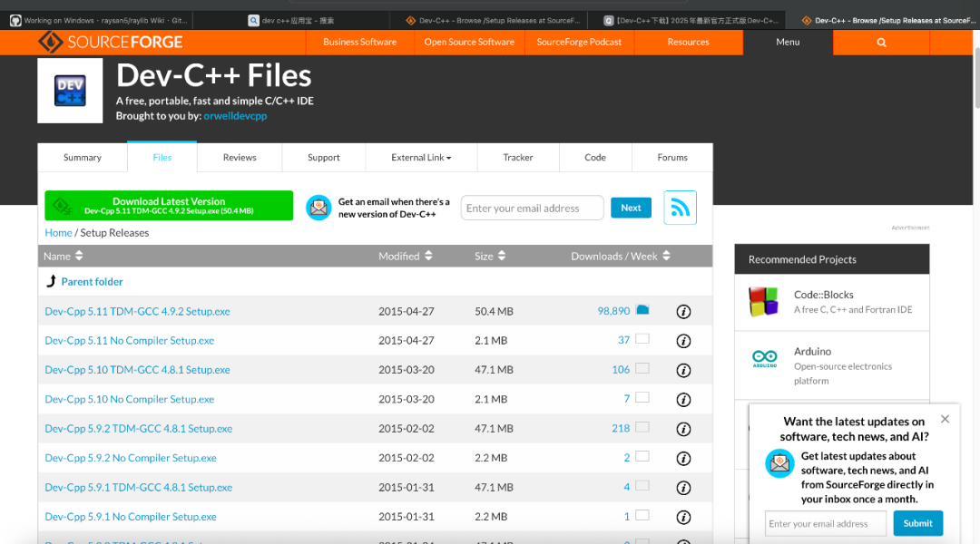
Task: Open Resources menu
Action: click(x=688, y=42)
